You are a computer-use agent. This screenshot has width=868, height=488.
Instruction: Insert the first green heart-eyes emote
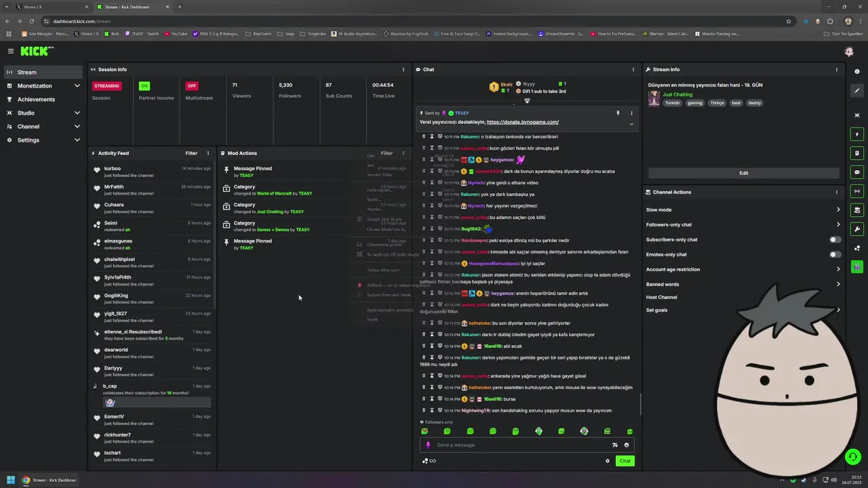pos(425,431)
